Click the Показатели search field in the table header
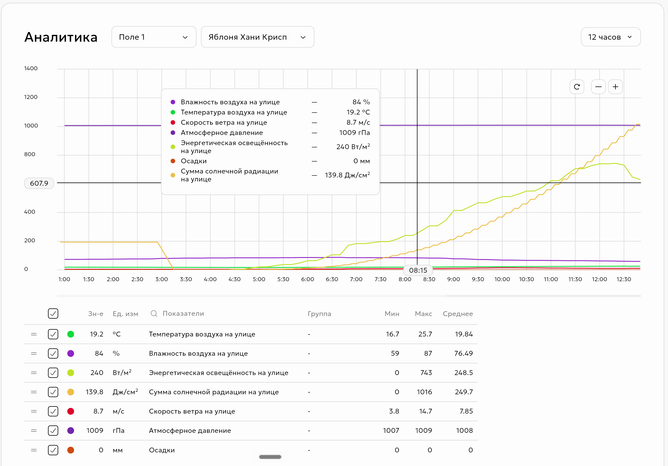This screenshot has width=668, height=466. [183, 314]
